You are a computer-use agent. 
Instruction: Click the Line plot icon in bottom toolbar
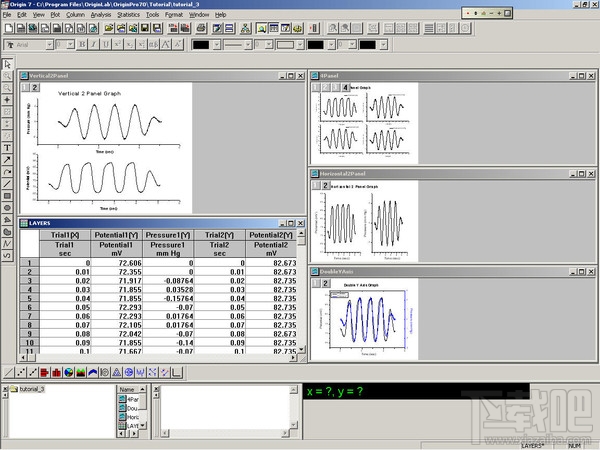(x=8, y=372)
